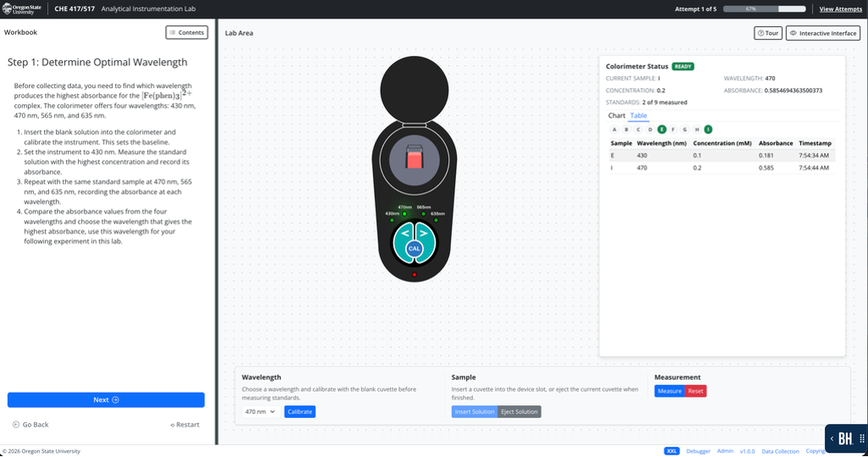868x457 pixels.
Task: Open the Contents list
Action: pos(187,33)
